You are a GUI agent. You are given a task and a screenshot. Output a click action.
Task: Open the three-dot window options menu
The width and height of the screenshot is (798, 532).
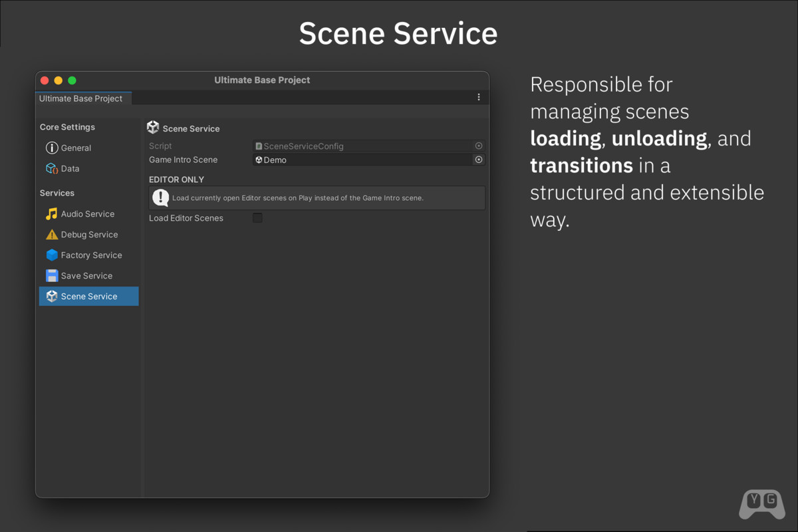[479, 98]
